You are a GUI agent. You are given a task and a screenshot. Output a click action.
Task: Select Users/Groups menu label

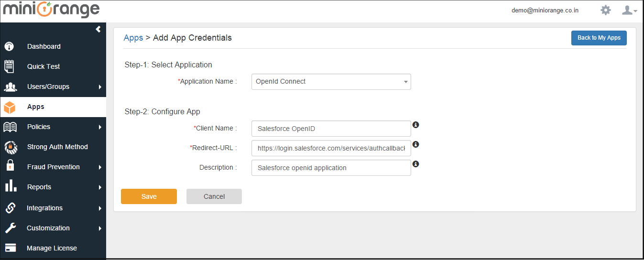pos(48,87)
